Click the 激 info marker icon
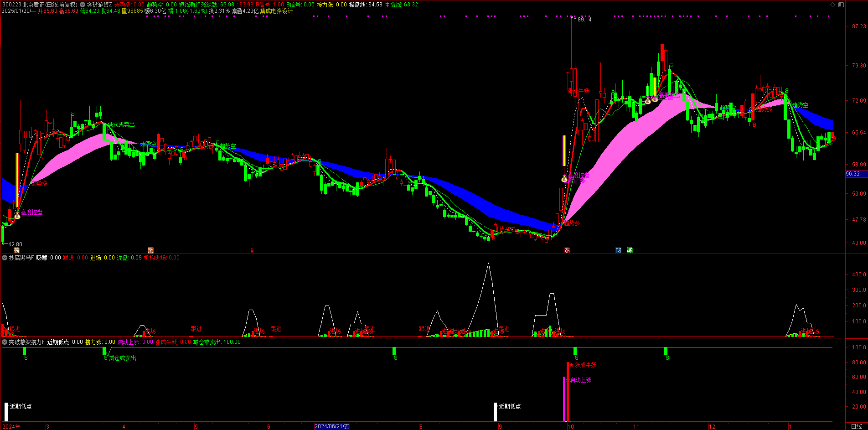The image size is (868, 430). 151,250
